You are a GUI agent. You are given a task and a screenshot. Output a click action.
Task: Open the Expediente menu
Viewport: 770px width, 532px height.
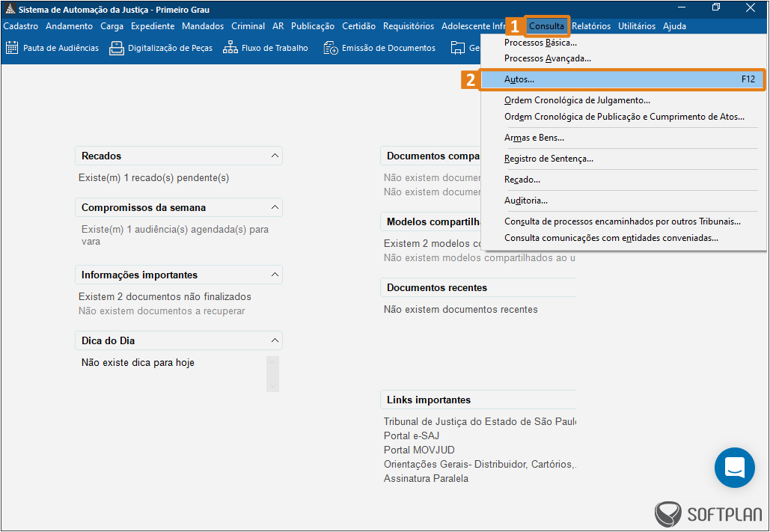tap(153, 26)
